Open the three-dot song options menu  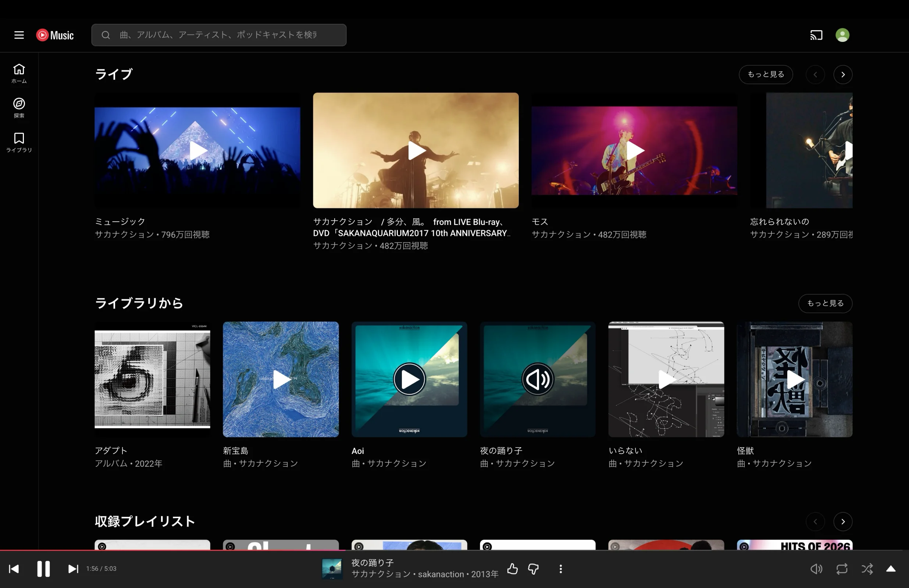[x=561, y=569]
